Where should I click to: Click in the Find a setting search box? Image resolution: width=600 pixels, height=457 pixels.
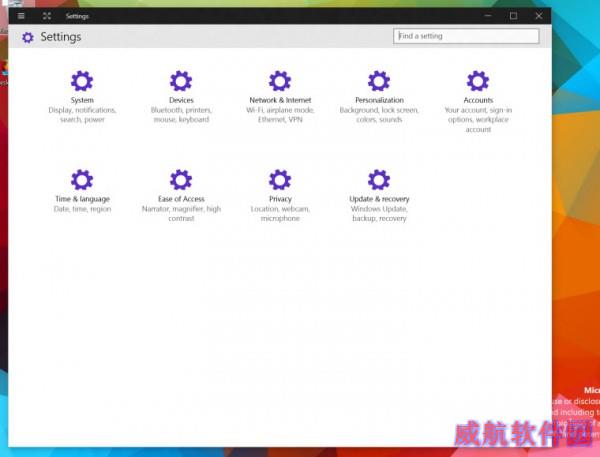point(466,36)
